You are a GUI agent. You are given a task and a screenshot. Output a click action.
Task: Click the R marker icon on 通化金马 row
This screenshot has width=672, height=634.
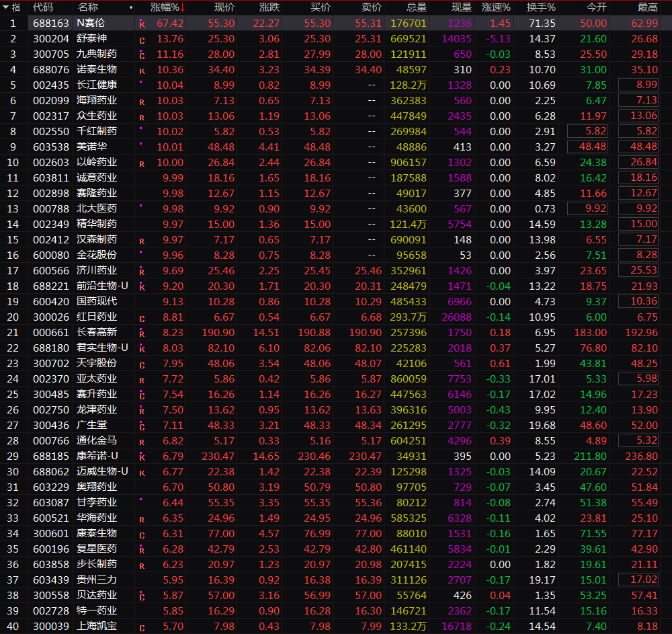pyautogui.click(x=142, y=442)
